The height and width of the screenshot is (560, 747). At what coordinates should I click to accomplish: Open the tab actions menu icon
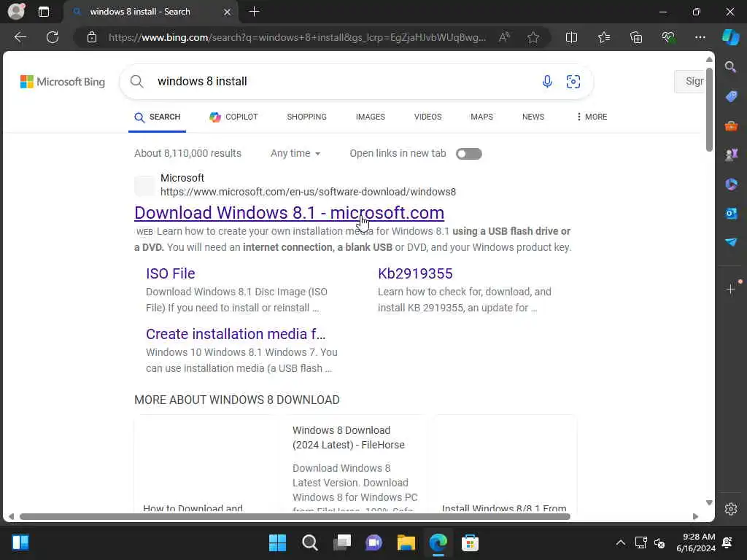click(x=43, y=12)
